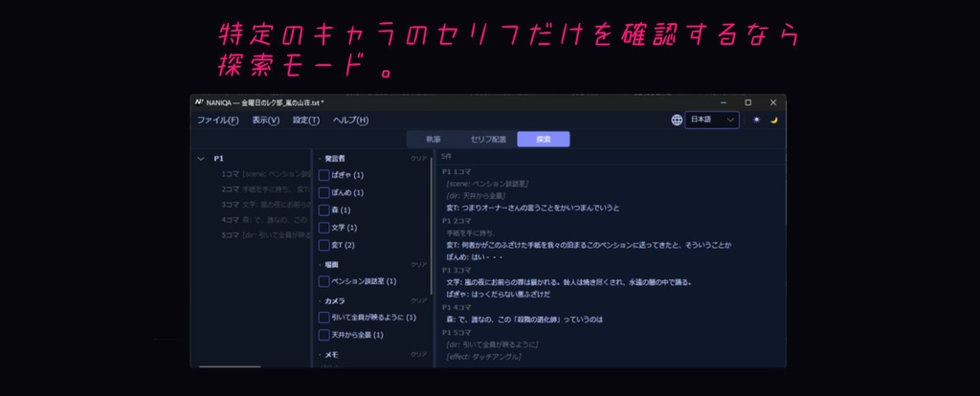Switch to dark theme with moon icon
The image size is (980, 396).
coord(773,120)
